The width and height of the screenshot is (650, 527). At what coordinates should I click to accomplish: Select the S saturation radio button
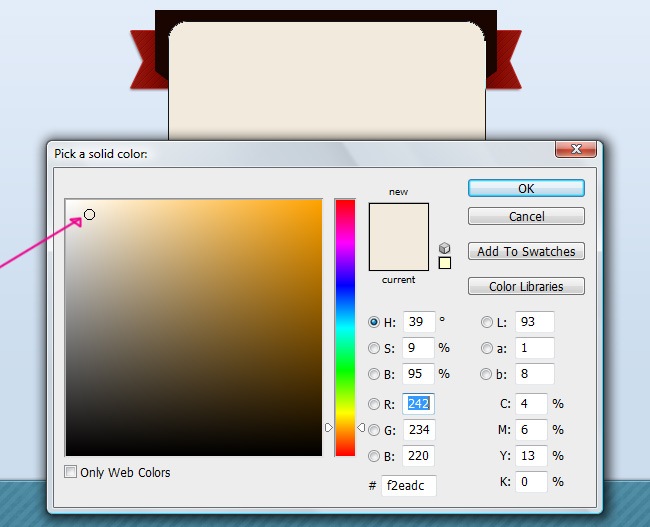[375, 348]
